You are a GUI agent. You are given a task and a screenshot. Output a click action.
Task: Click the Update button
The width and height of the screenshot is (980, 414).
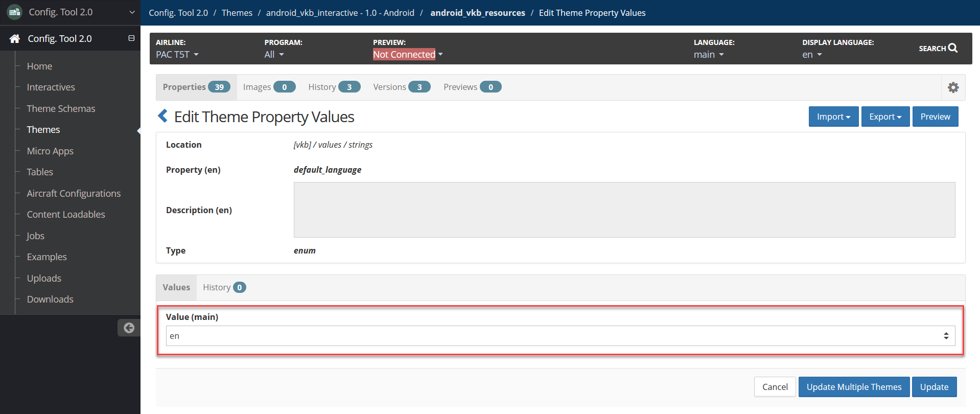[934, 387]
